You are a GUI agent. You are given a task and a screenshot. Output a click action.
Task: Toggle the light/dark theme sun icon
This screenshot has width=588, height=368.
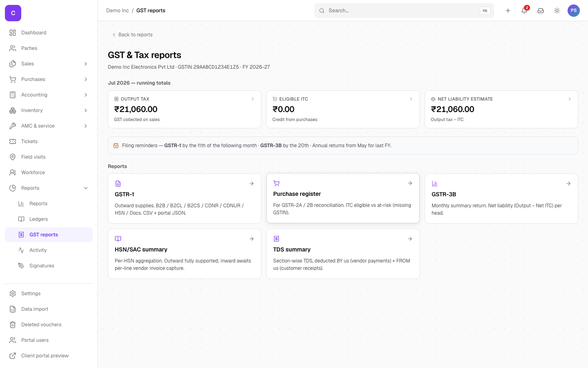[557, 11]
